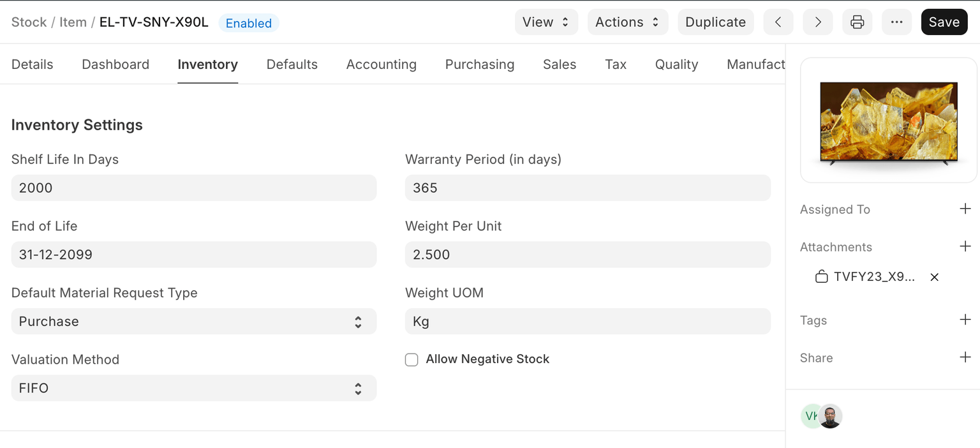The image size is (980, 448).
Task: Go to next item record arrow
Action: [x=817, y=22]
